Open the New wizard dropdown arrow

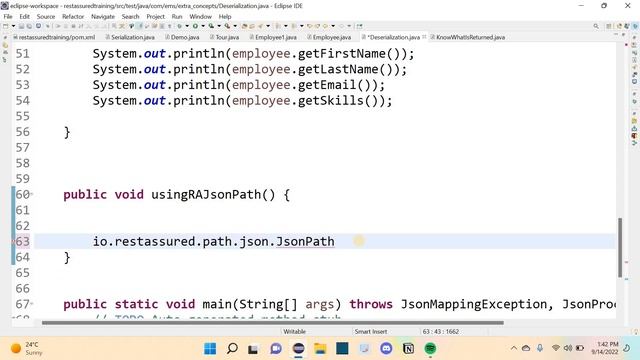coord(13,26)
